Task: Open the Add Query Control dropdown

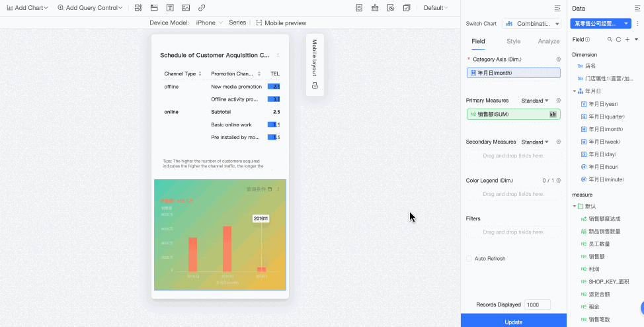Action: point(90,8)
